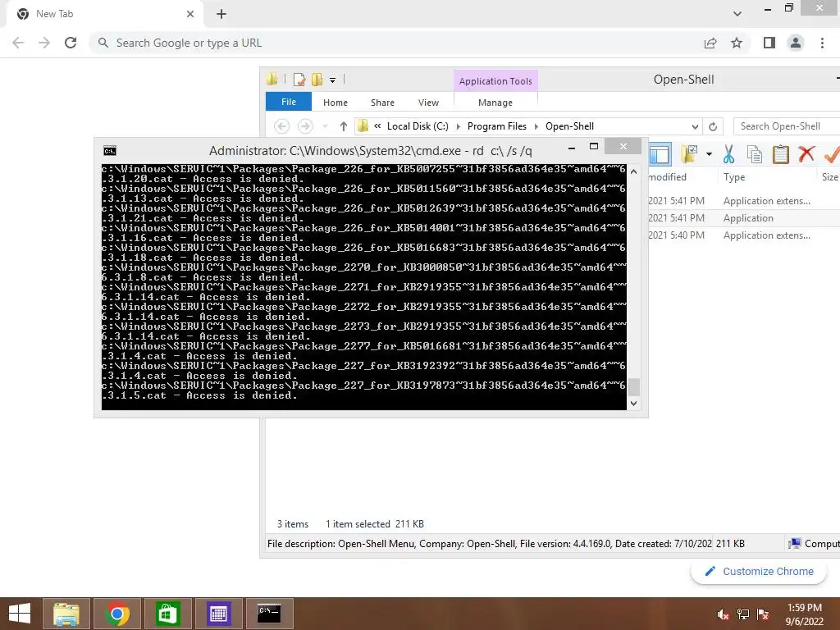Click the Copy icon in Explorer toolbar
Screen dimensions: 840x630
(x=755, y=154)
